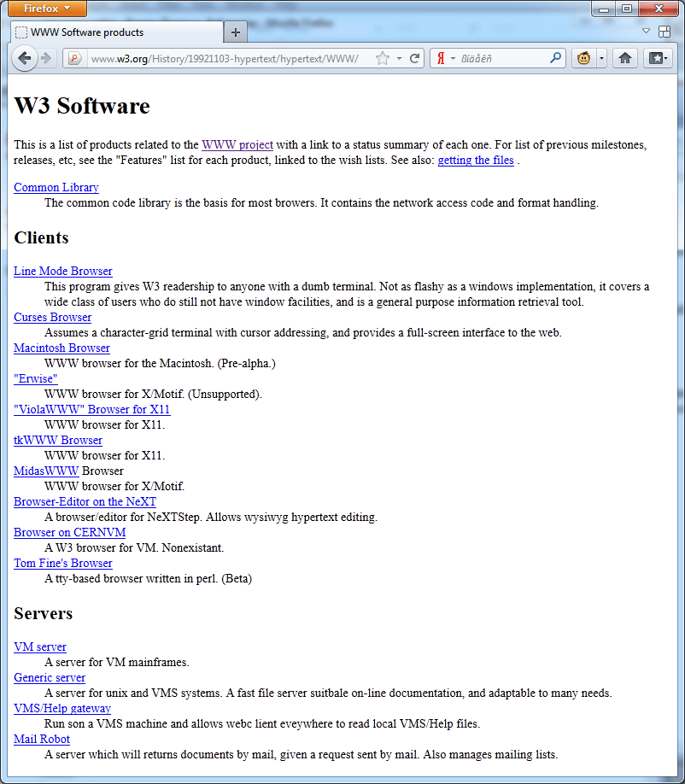Click text "A server for VM mainframes."
The height and width of the screenshot is (784, 685).
[116, 663]
